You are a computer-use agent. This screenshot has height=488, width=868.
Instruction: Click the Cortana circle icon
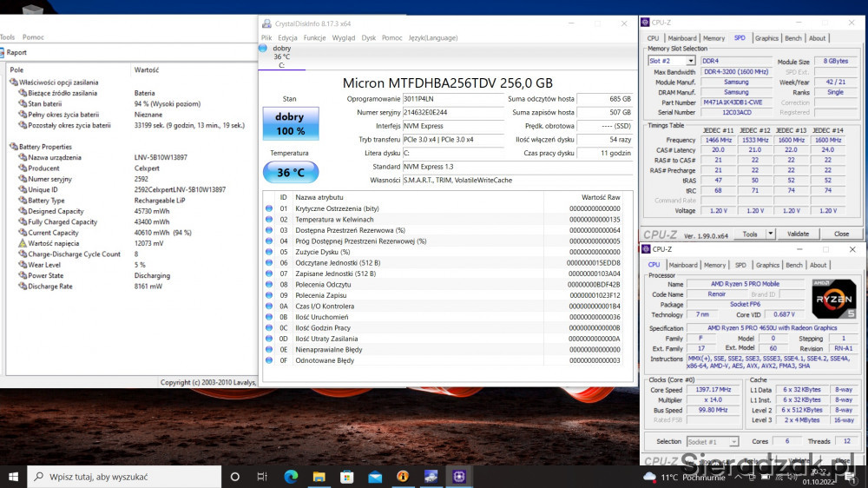[x=234, y=477]
